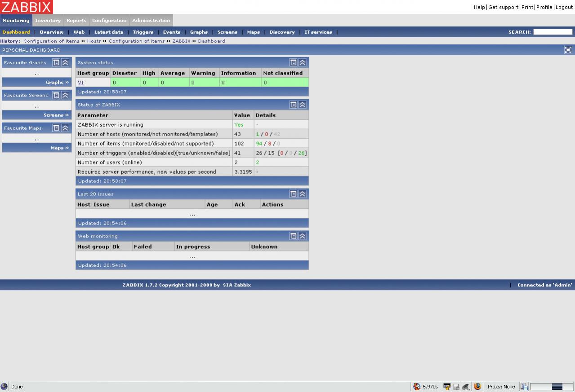The height and width of the screenshot is (392, 575).
Task: Open Discovery submenu item
Action: (x=282, y=32)
